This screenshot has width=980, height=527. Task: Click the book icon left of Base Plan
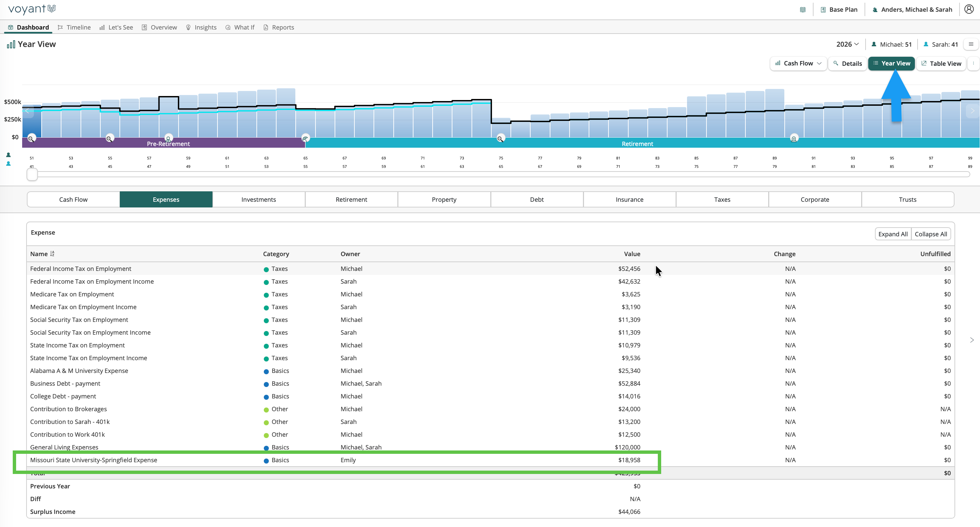pos(802,9)
